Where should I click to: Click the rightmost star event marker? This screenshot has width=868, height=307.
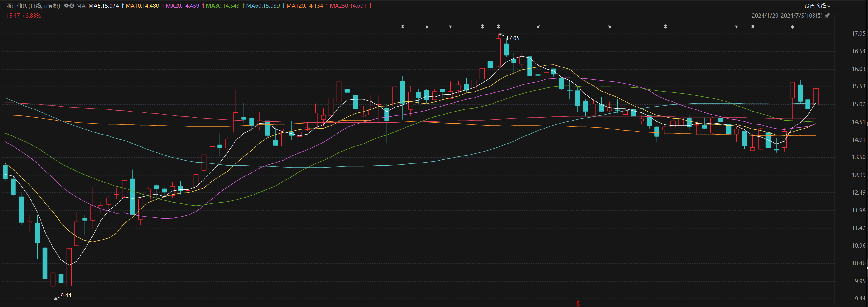[x=792, y=27]
